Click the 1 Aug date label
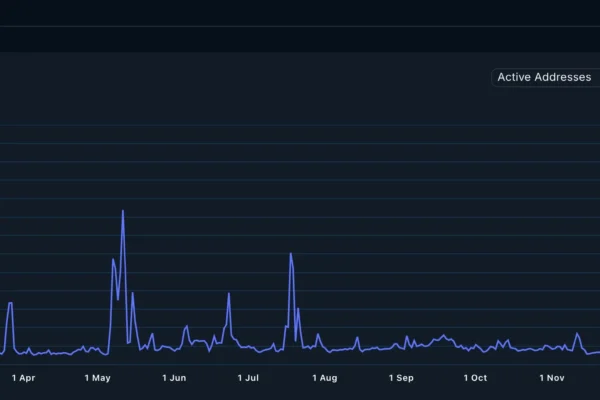 click(325, 378)
